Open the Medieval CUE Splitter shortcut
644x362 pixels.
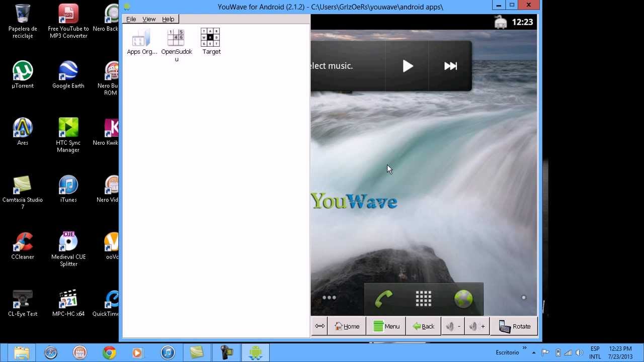pos(68,249)
